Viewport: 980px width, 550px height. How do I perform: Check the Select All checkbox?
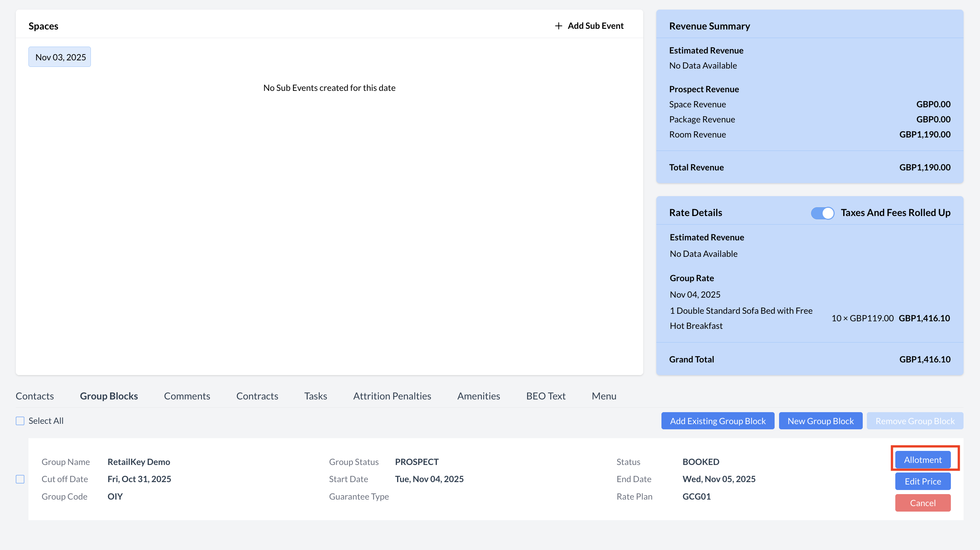pyautogui.click(x=20, y=421)
